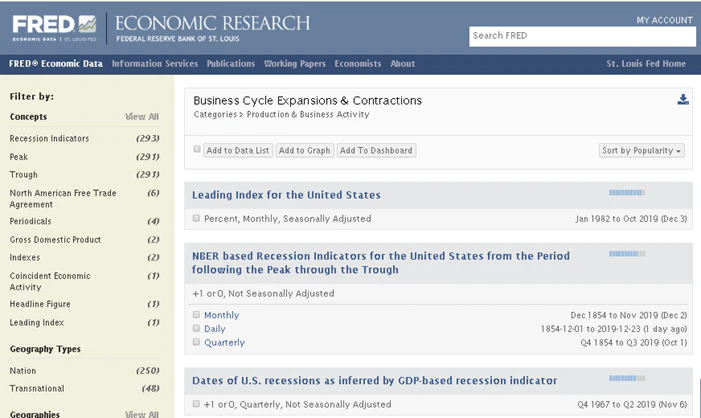Open Publications menu item

231,63
